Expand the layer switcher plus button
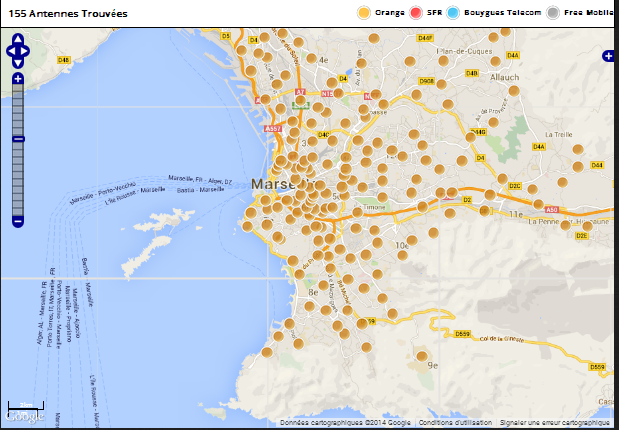 609,56
